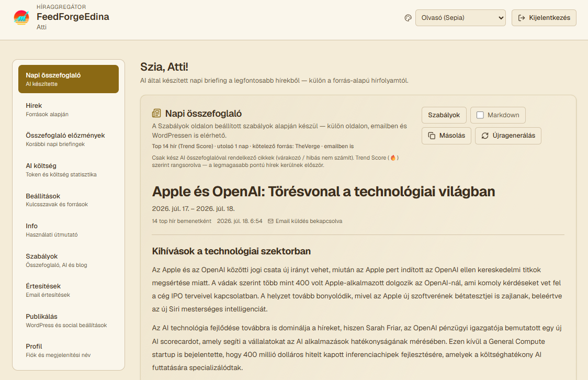Click the fire Trend Score emoji icon
Screen dimensions: 588x380
(x=393, y=158)
